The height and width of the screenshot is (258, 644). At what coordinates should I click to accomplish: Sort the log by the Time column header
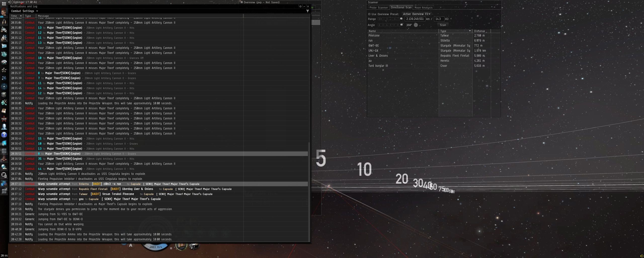point(16,16)
